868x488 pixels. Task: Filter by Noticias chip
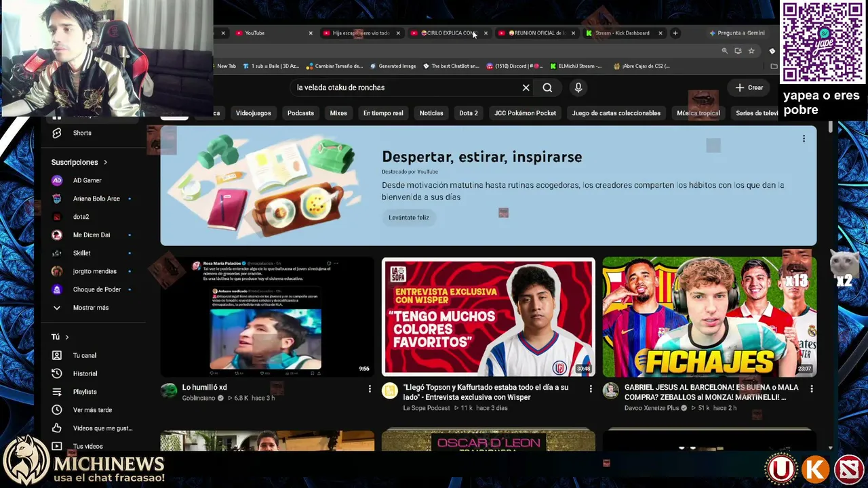(x=431, y=113)
